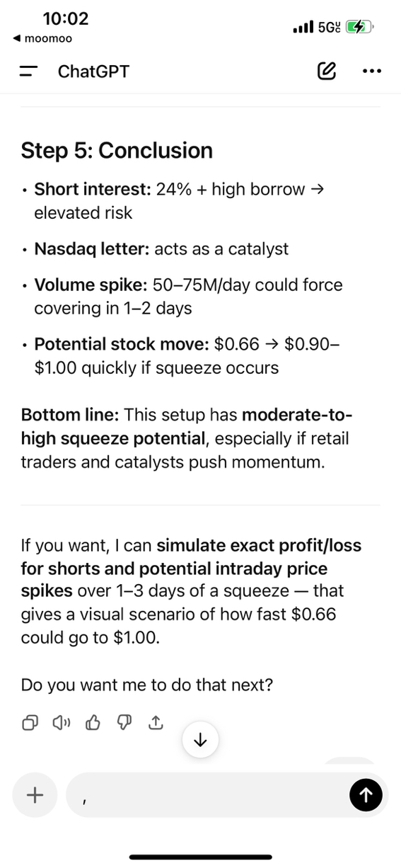Mark response with thumbs down
401x868 pixels.
coord(124,722)
